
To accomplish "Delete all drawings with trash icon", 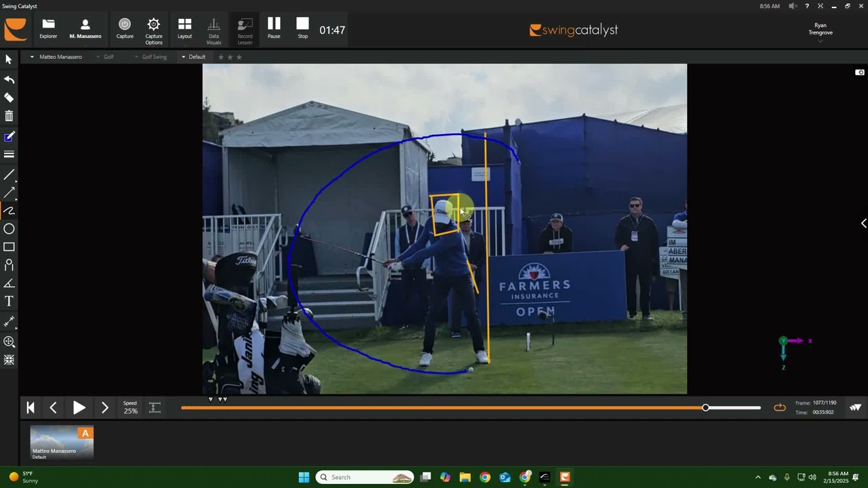I will 9,117.
